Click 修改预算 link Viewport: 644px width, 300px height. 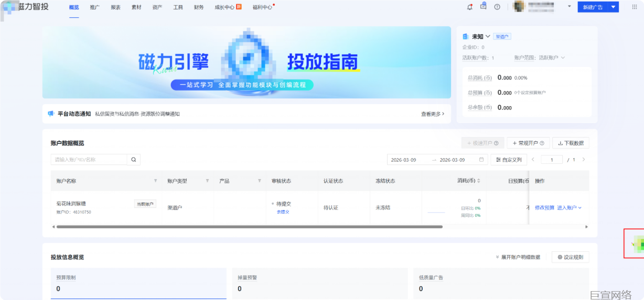pyautogui.click(x=544, y=208)
